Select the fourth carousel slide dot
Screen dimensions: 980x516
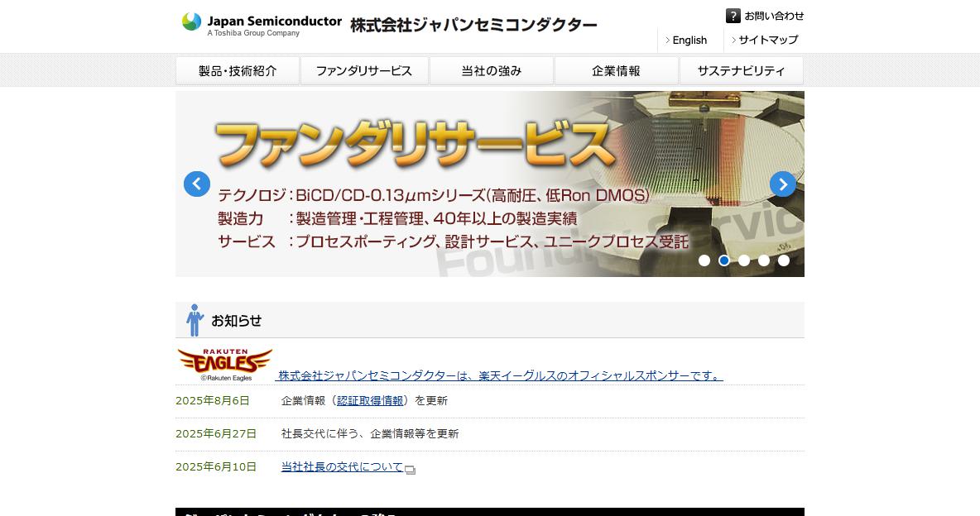pyautogui.click(x=764, y=260)
